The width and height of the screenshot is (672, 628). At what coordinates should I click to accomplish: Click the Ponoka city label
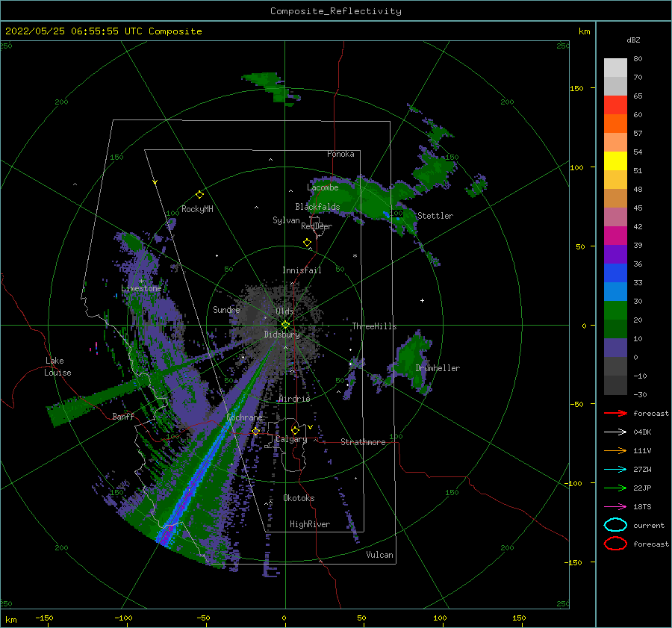tap(340, 154)
